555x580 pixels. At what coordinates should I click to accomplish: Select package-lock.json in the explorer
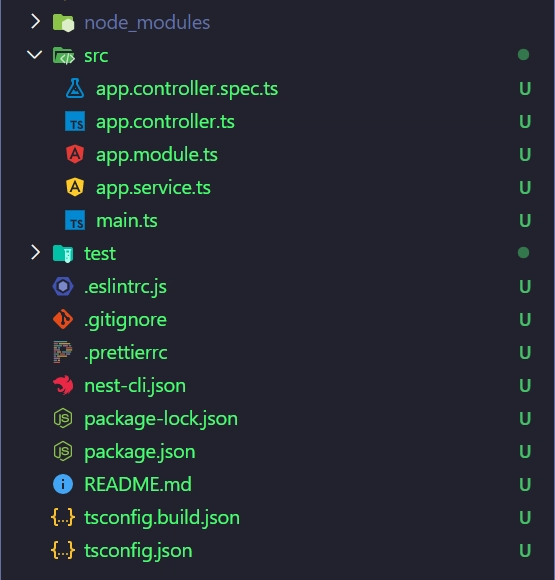click(x=278, y=419)
